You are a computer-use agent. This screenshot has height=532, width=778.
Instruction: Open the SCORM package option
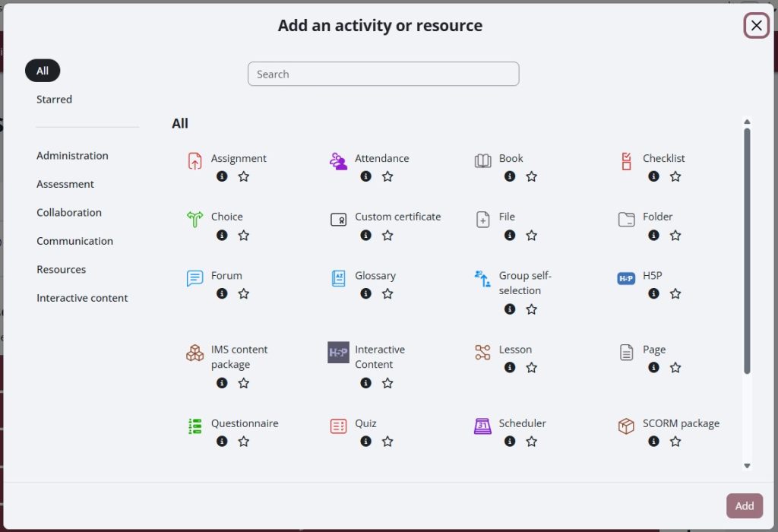[x=626, y=425]
